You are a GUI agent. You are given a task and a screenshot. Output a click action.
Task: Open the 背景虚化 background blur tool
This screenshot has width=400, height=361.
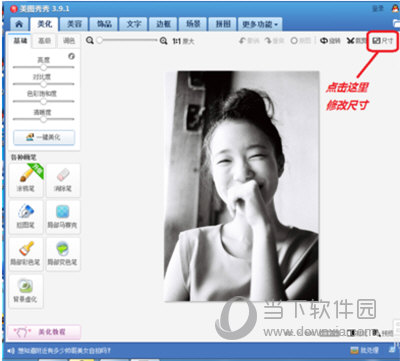[26, 291]
